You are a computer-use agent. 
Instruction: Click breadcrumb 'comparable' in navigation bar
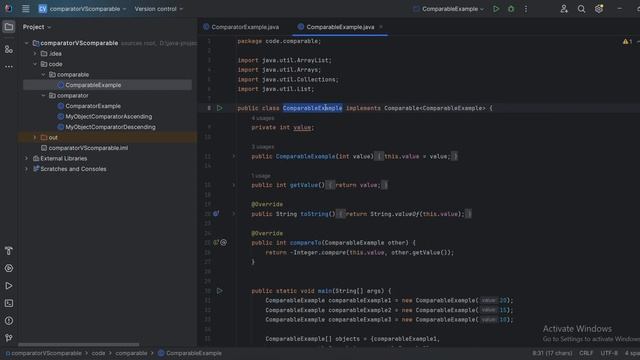coord(131,353)
